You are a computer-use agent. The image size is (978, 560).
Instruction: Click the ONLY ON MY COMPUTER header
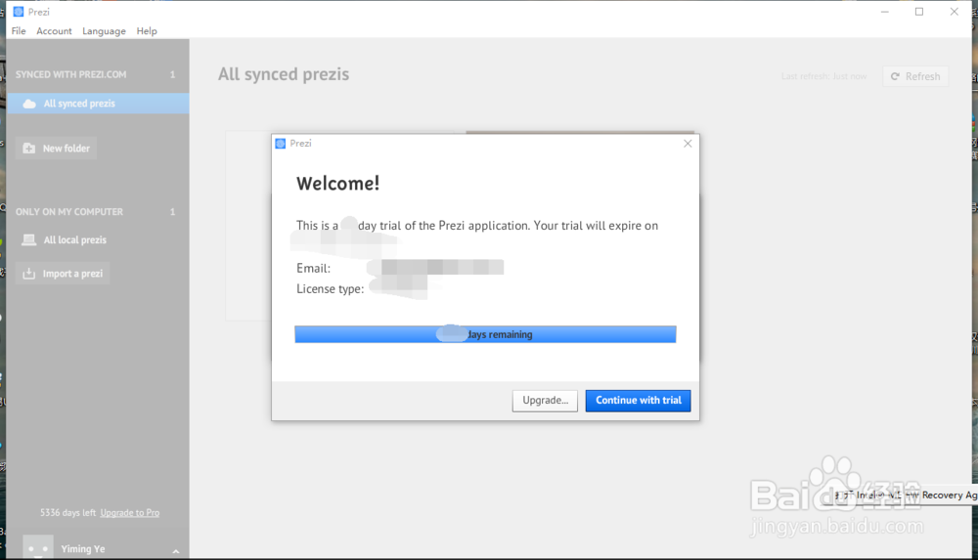(69, 212)
